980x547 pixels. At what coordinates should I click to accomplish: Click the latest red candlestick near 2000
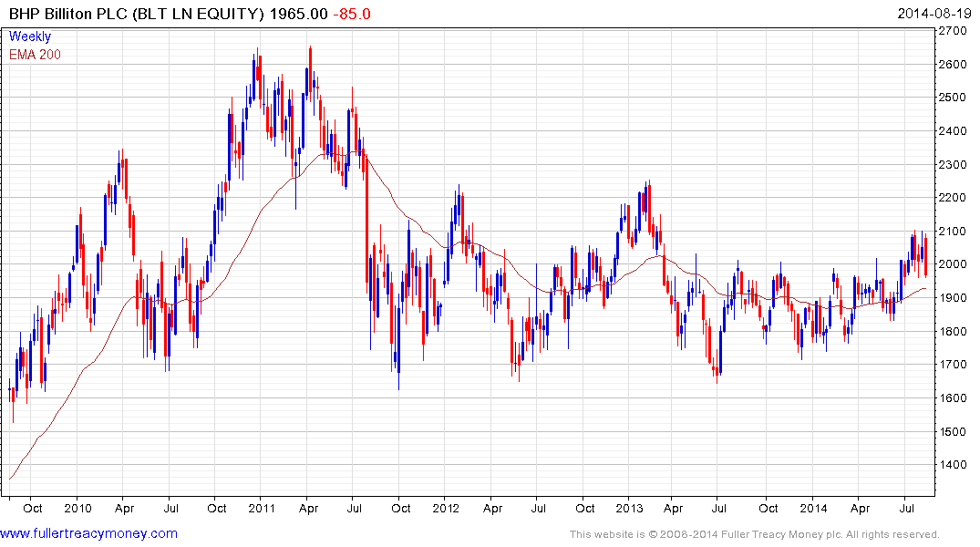click(925, 255)
